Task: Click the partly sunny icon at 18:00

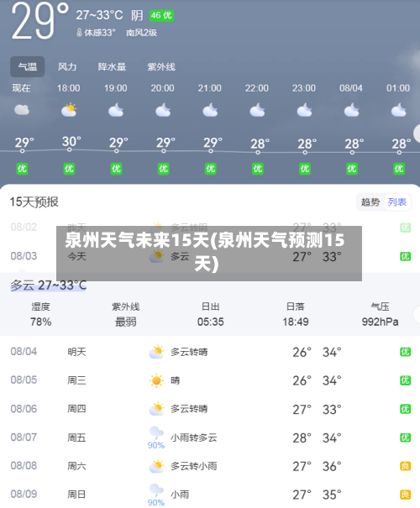Action: [x=69, y=109]
